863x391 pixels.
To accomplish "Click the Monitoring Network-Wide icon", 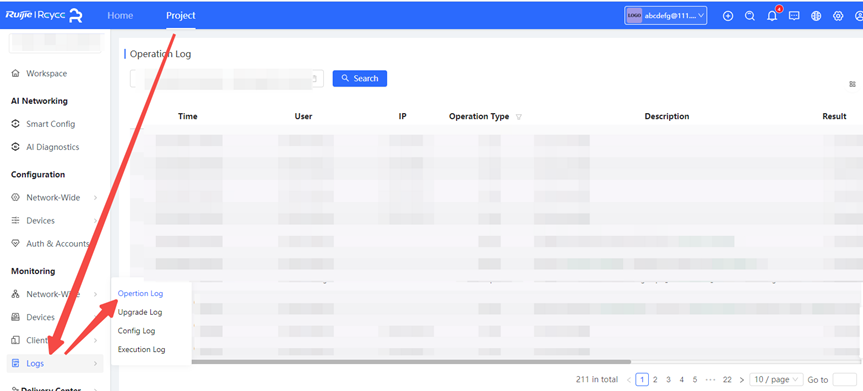I will [15, 294].
